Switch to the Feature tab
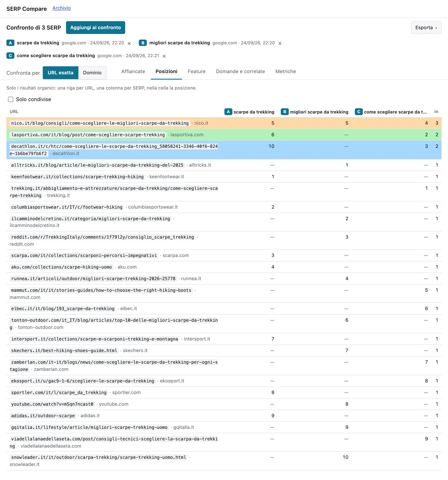 pos(197,72)
